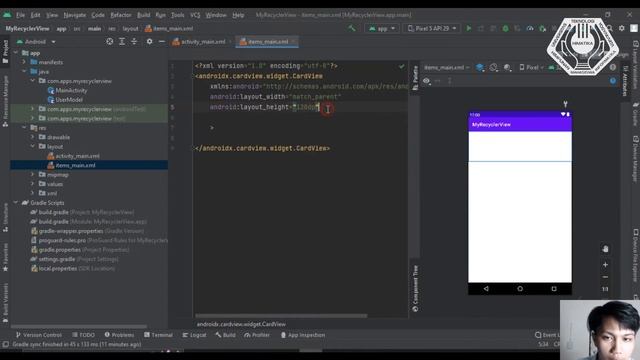
Task: Click the editor horizontal scrollbar
Action: pyautogui.click(x=281, y=316)
